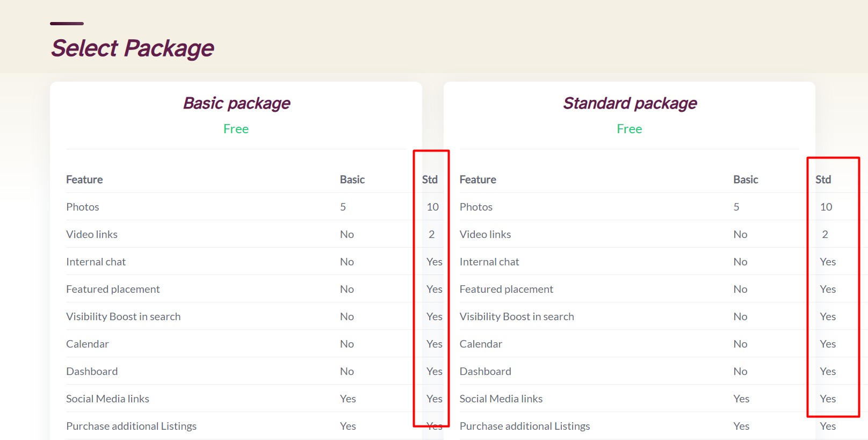Image resolution: width=868 pixels, height=440 pixels.
Task: Select "Photos" row label in Basic package card
Action: (83, 207)
